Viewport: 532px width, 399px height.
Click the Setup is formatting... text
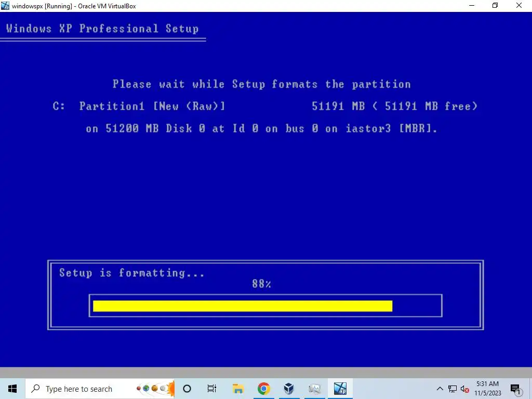(132, 273)
